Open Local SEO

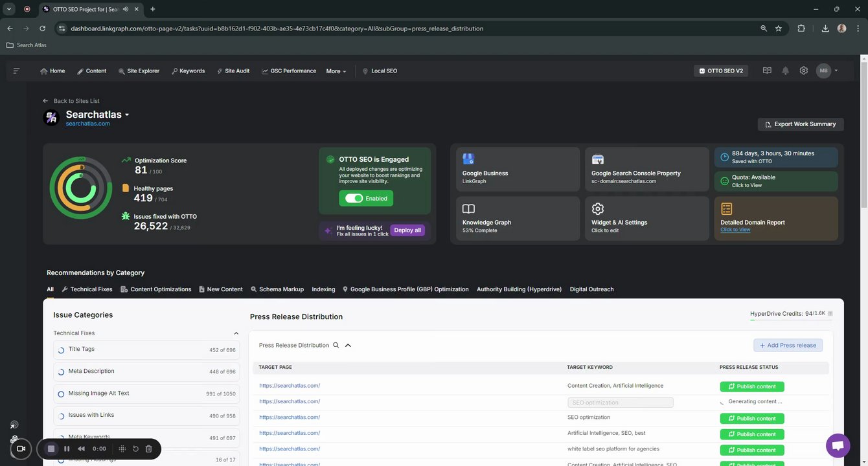tap(380, 71)
